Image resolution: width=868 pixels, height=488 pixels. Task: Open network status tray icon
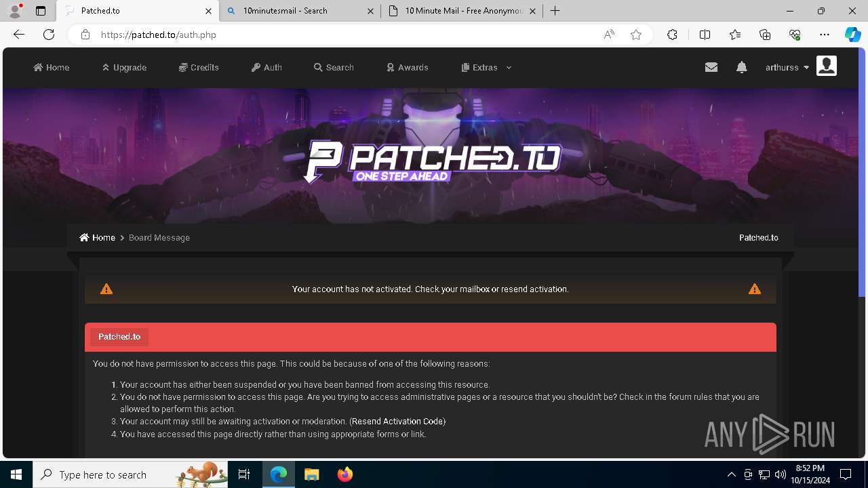(764, 474)
